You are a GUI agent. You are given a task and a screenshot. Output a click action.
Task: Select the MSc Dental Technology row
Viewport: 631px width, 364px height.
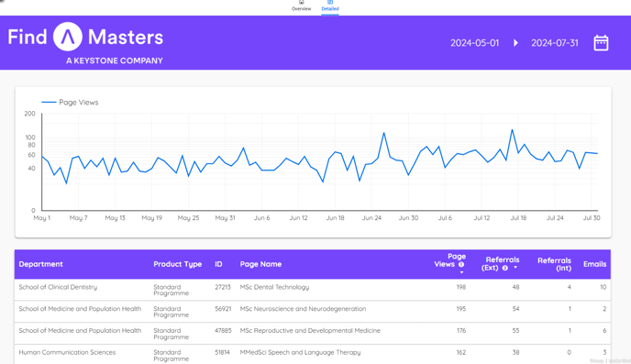(x=313, y=290)
